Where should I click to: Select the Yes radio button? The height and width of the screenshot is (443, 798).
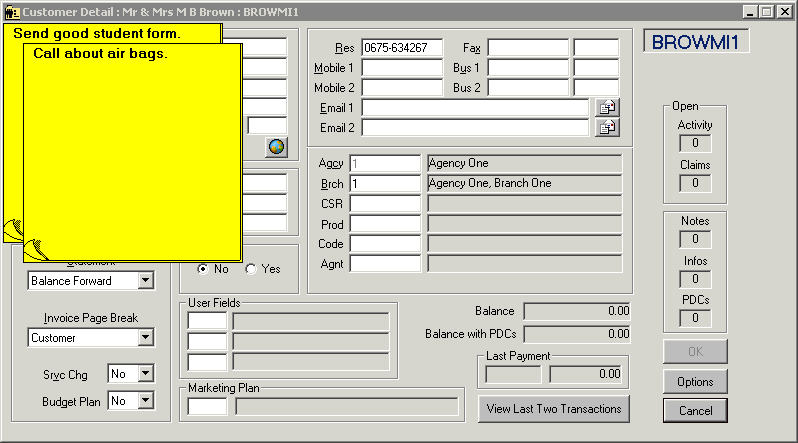coord(250,269)
